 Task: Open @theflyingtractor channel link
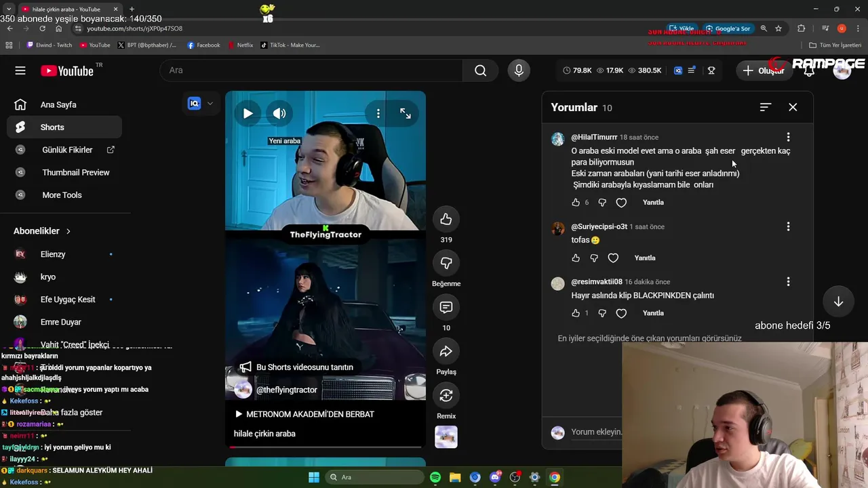(287, 390)
